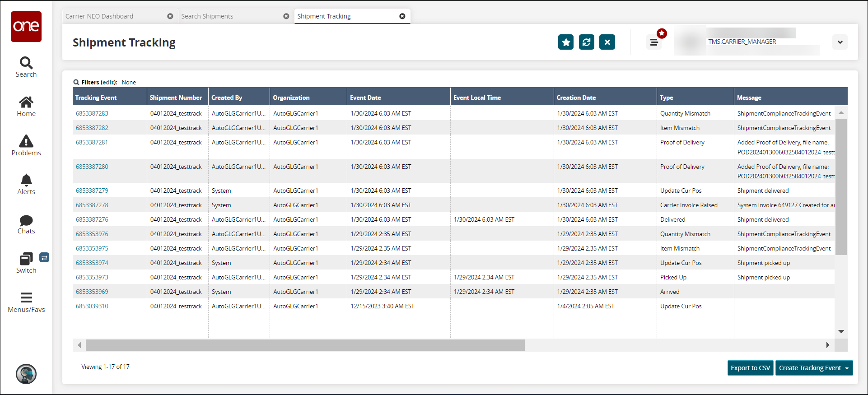Click the filters magnifier icon

pos(76,82)
